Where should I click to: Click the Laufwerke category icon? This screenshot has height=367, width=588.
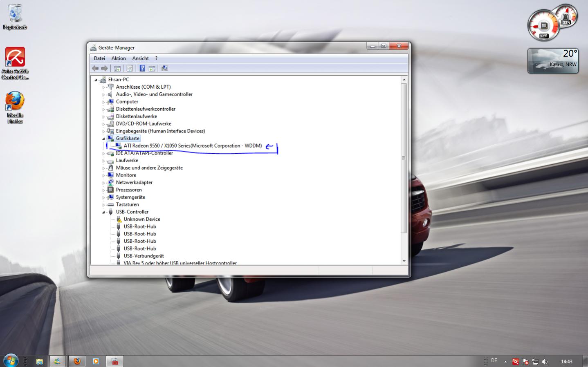[x=110, y=161]
